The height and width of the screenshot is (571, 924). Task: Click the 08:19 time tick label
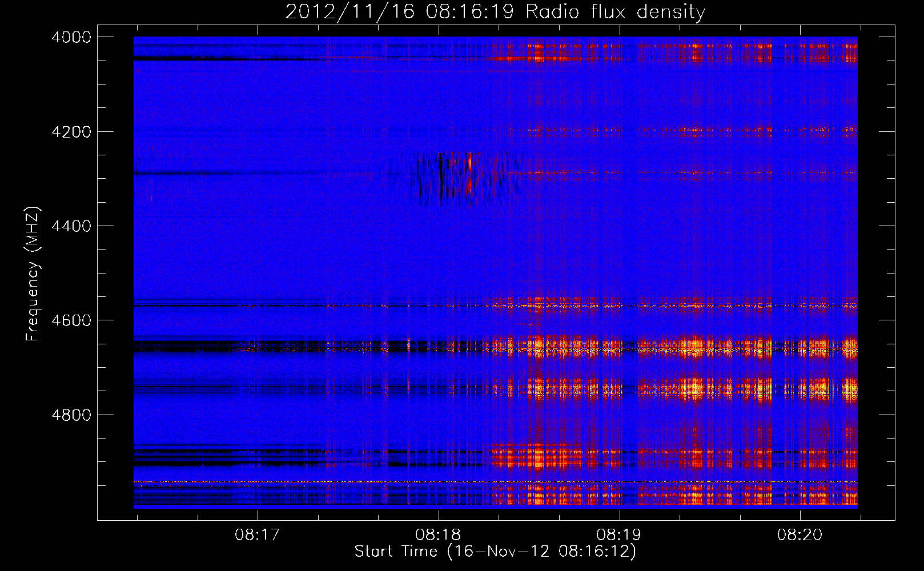click(x=619, y=535)
